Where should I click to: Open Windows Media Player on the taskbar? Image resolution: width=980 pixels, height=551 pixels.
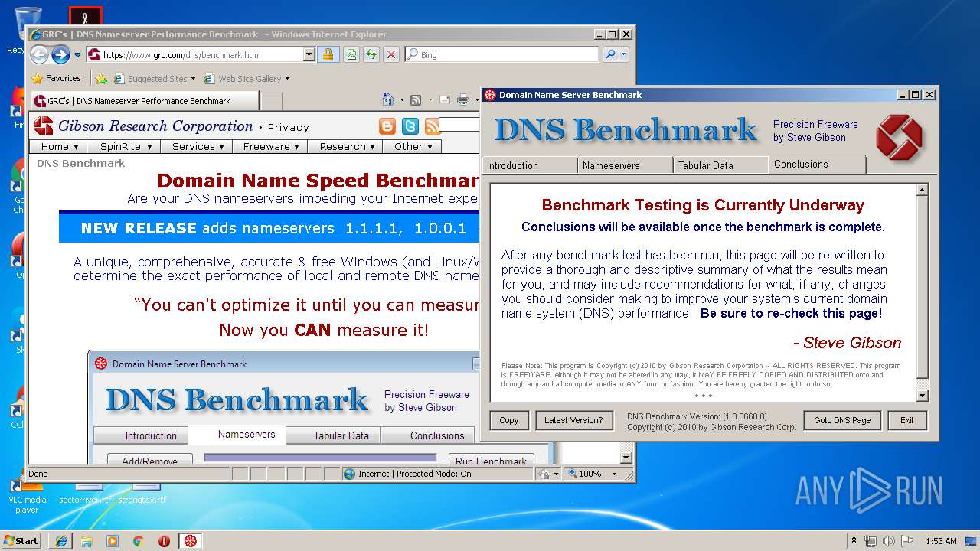[113, 540]
